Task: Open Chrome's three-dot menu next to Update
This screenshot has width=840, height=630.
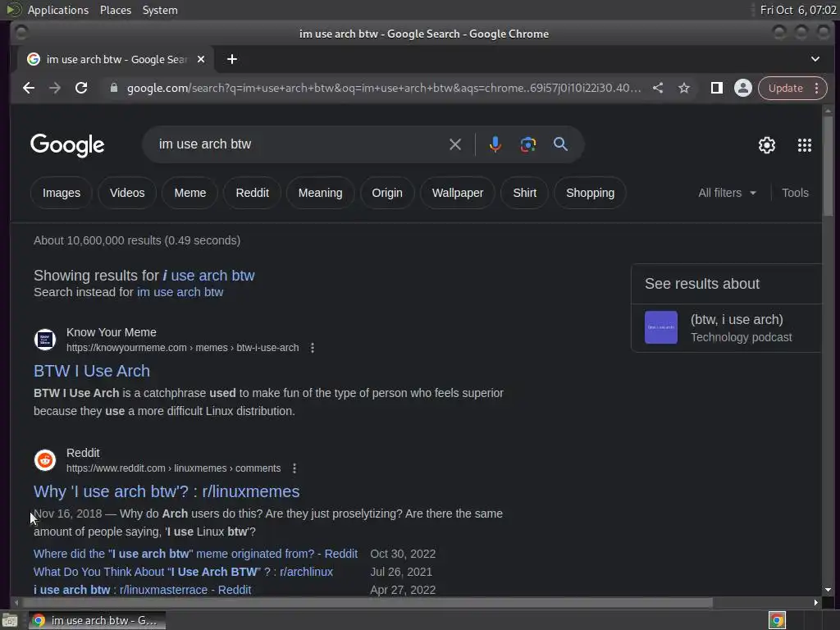Action: 816,88
